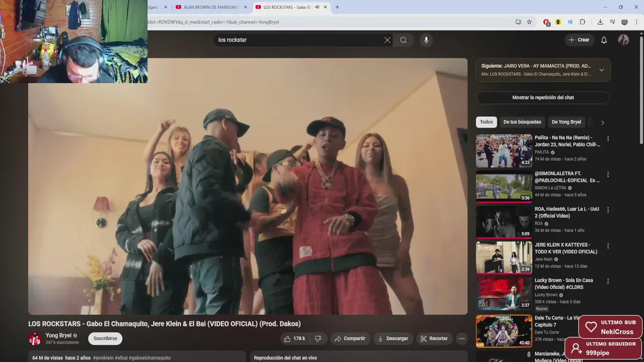Open the Chrome profile avatar

624,22
